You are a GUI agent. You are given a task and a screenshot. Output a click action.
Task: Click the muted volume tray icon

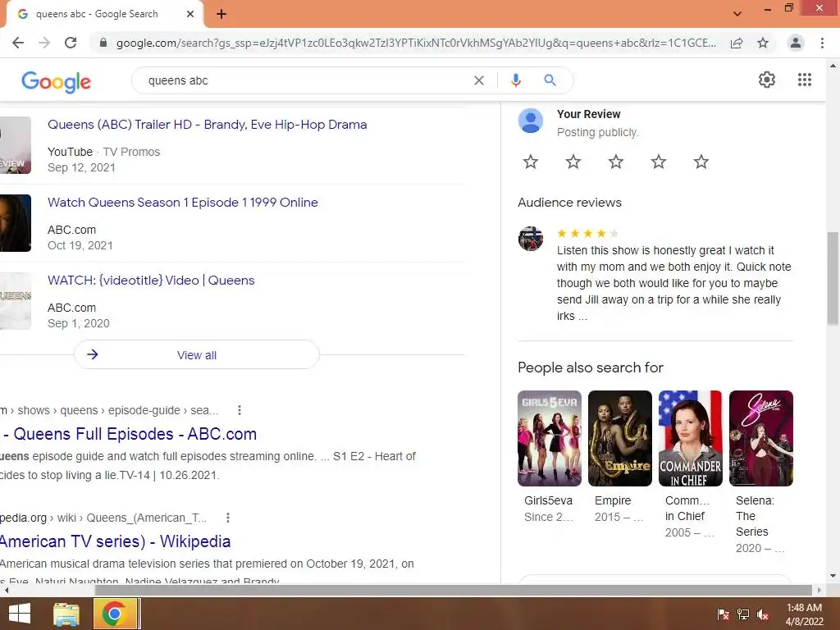click(763, 614)
